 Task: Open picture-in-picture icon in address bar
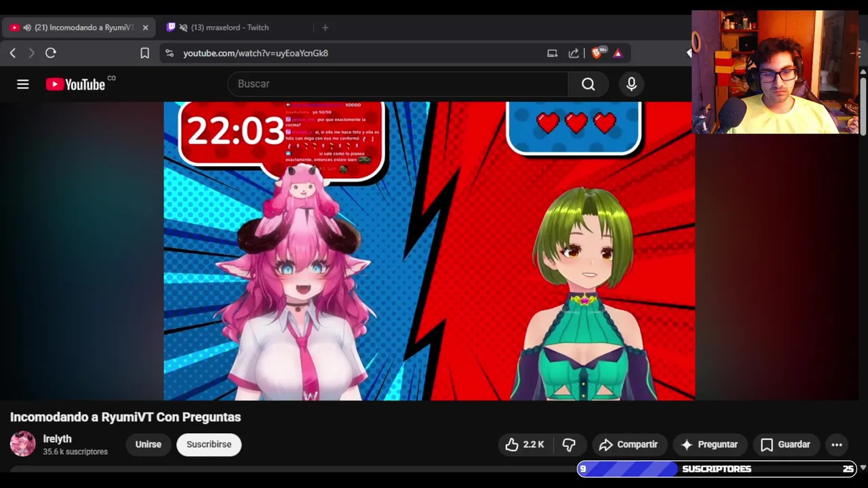[552, 53]
